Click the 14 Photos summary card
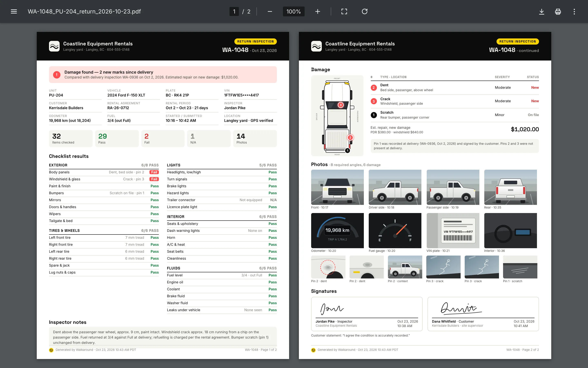The height and width of the screenshot is (368, 588). click(x=255, y=138)
